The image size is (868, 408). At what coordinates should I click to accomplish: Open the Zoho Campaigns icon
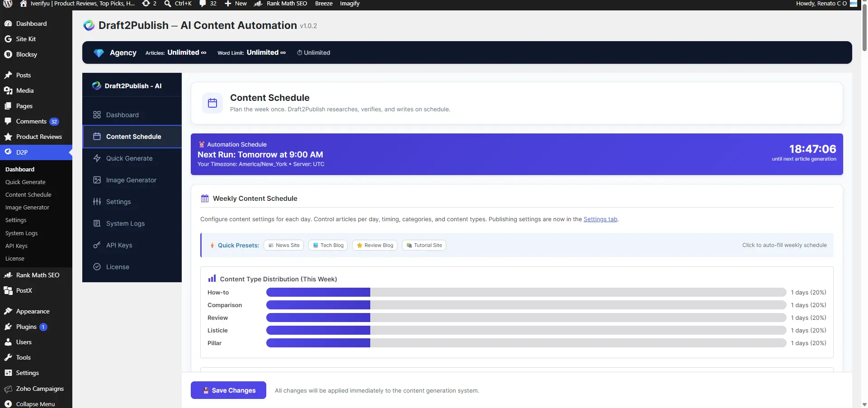coord(8,389)
